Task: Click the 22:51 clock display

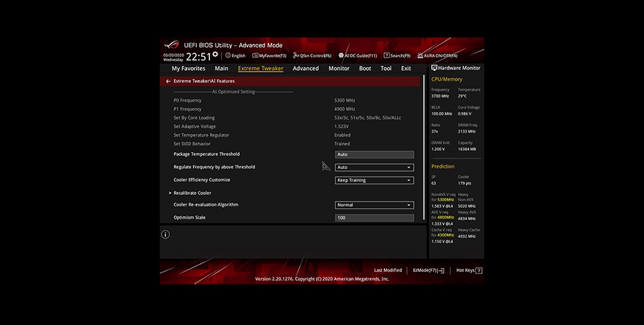Action: click(x=198, y=57)
